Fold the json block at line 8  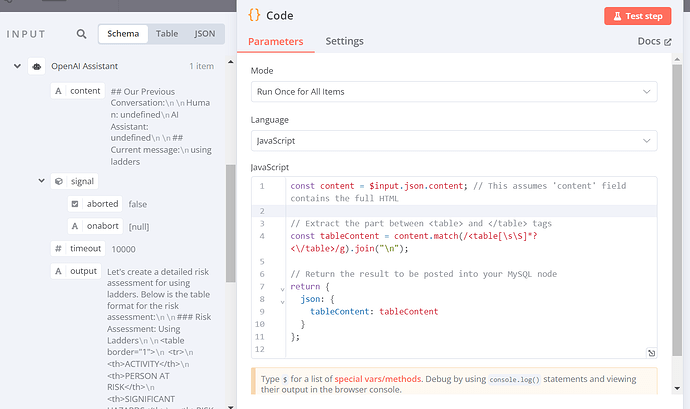click(x=283, y=302)
